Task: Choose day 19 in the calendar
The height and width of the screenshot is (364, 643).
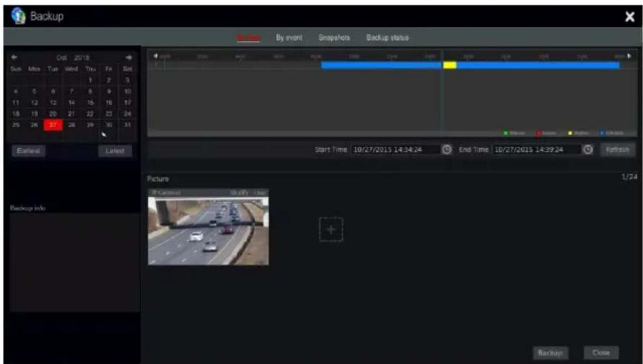Action: coord(34,114)
